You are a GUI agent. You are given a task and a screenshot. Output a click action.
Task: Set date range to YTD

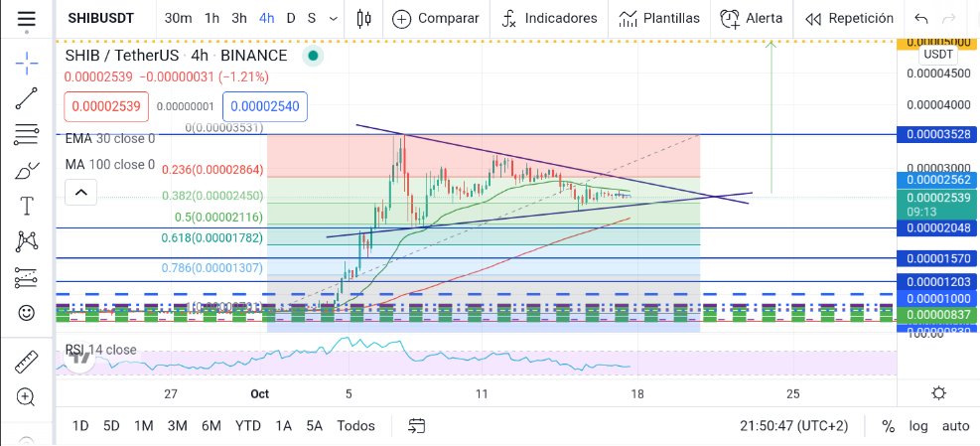click(248, 426)
